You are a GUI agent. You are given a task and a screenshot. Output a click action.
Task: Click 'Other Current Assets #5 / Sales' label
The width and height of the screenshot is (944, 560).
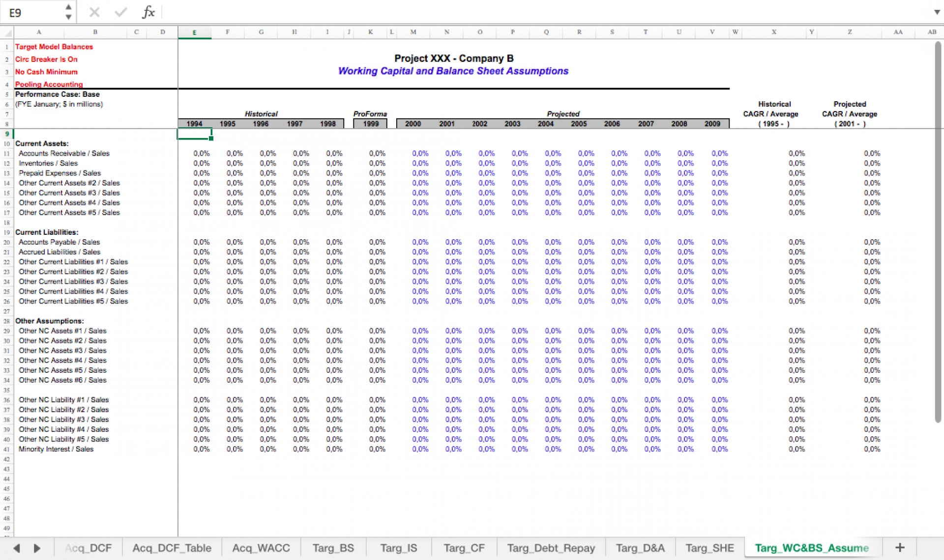[69, 213]
